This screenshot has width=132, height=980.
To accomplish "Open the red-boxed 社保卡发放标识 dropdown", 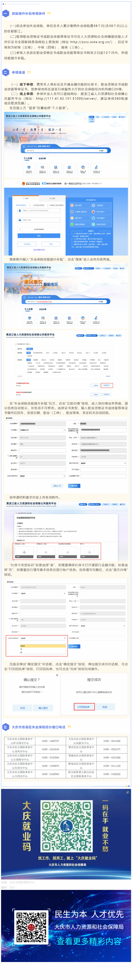I will point(43,638).
